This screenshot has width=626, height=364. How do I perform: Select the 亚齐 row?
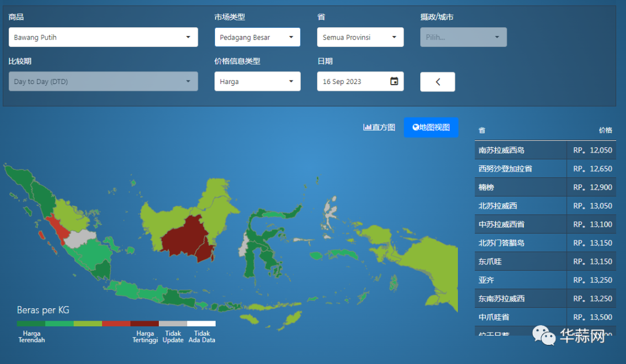click(545, 280)
